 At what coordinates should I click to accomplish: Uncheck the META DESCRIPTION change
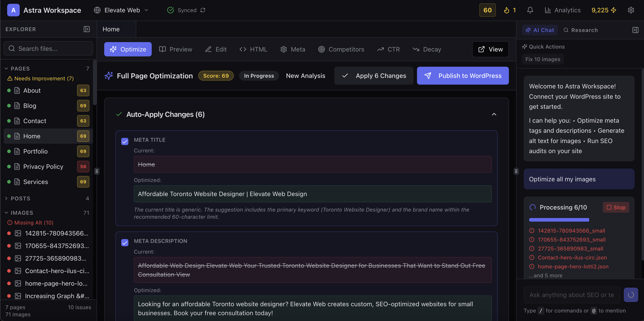(x=125, y=243)
